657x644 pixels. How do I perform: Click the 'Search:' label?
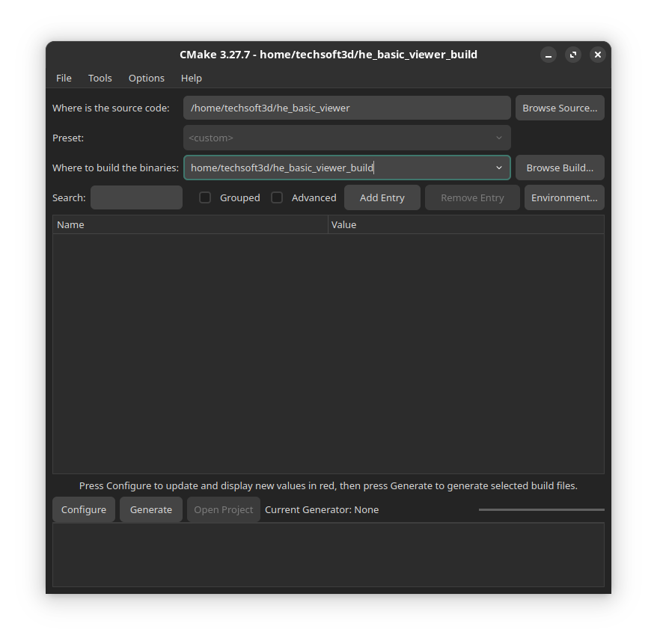pyautogui.click(x=69, y=197)
